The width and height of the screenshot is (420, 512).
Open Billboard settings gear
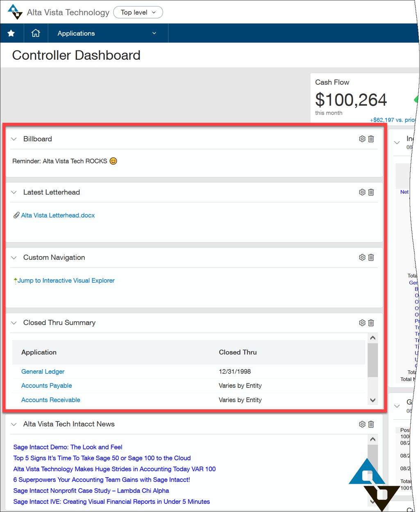(362, 139)
